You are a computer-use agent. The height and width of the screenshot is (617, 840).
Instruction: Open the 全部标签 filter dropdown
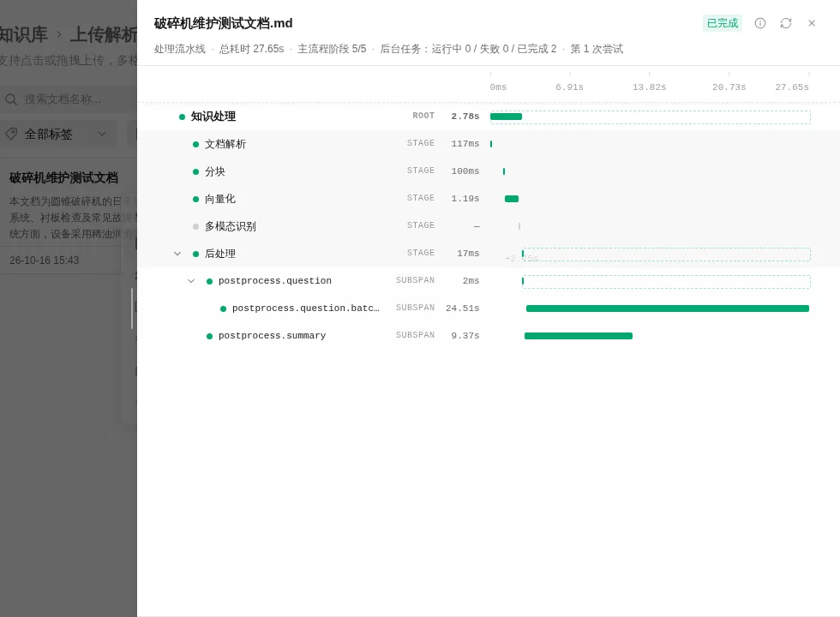[57, 134]
